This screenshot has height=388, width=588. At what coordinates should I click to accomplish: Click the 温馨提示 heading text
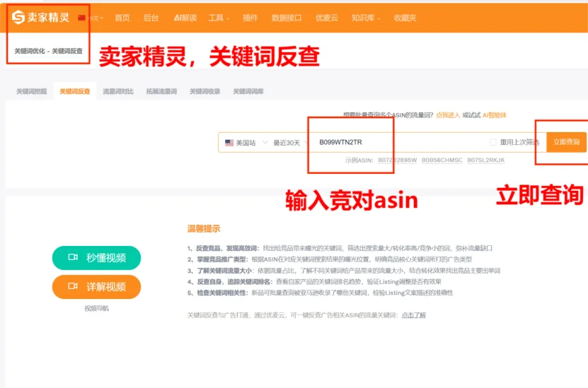click(x=204, y=228)
